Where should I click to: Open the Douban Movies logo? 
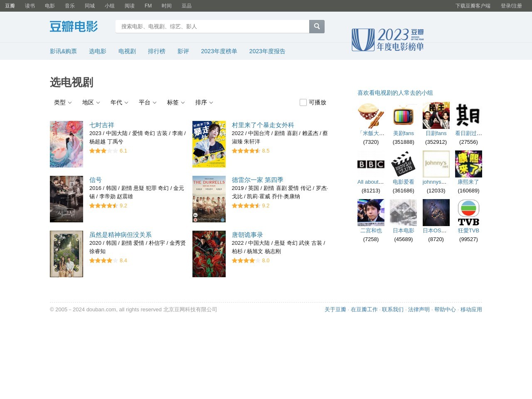74,27
